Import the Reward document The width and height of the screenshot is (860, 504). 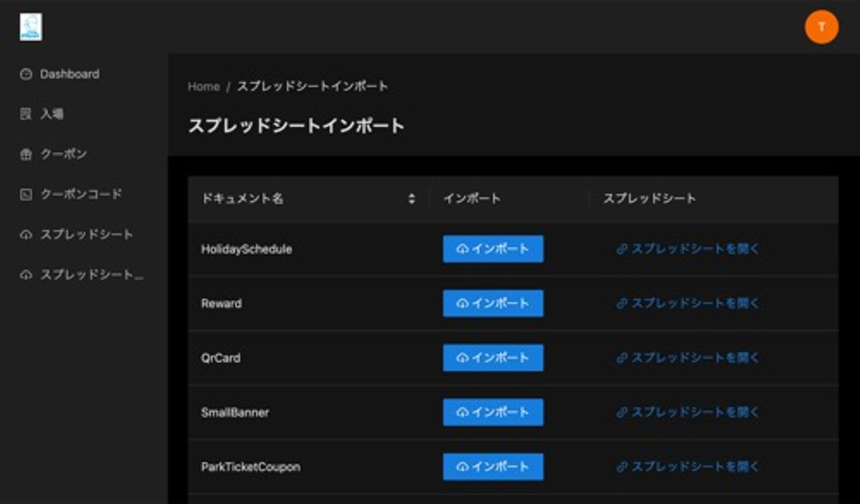click(x=493, y=303)
